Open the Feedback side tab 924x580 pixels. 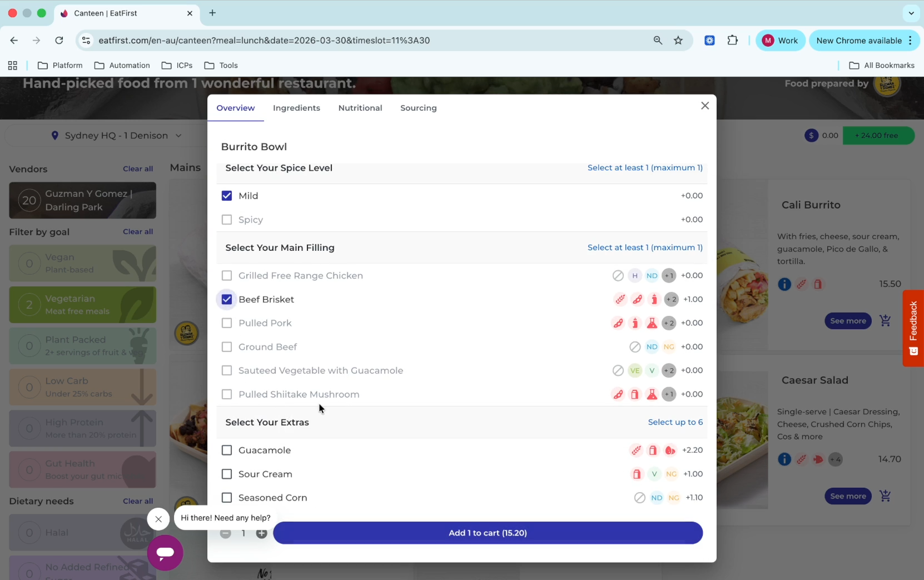tap(913, 328)
